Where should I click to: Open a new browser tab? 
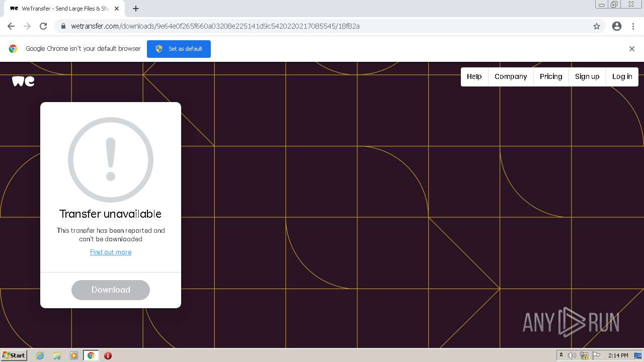point(136,9)
